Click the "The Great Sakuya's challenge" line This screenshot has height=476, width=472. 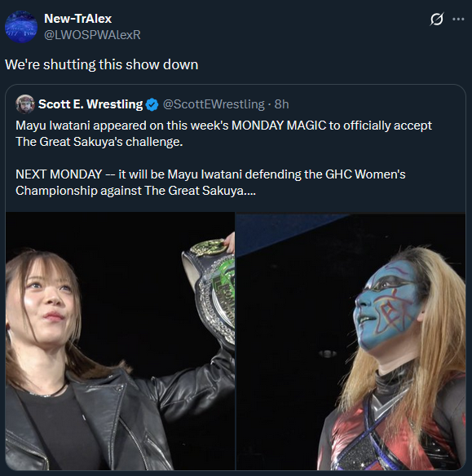99,142
